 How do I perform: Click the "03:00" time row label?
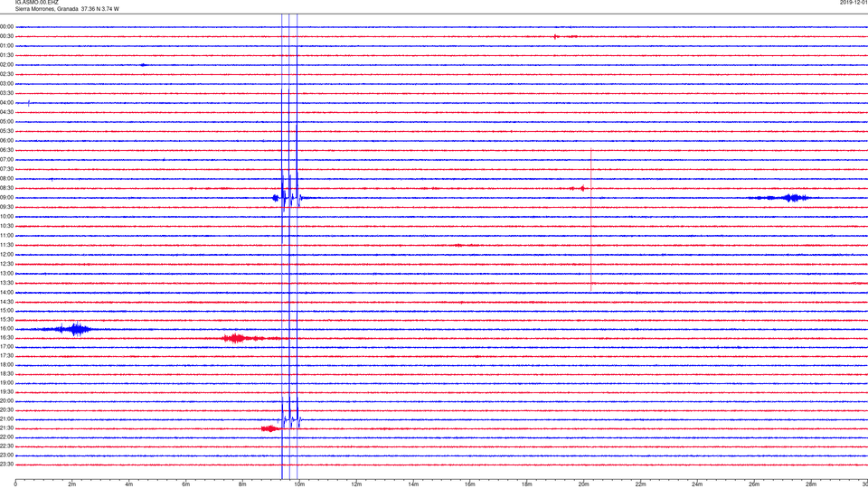[6, 83]
